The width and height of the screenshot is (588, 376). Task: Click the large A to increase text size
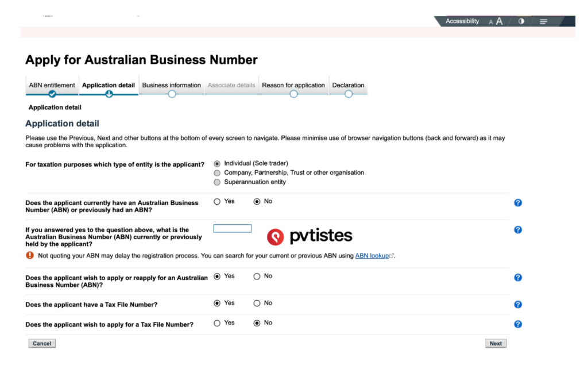499,21
